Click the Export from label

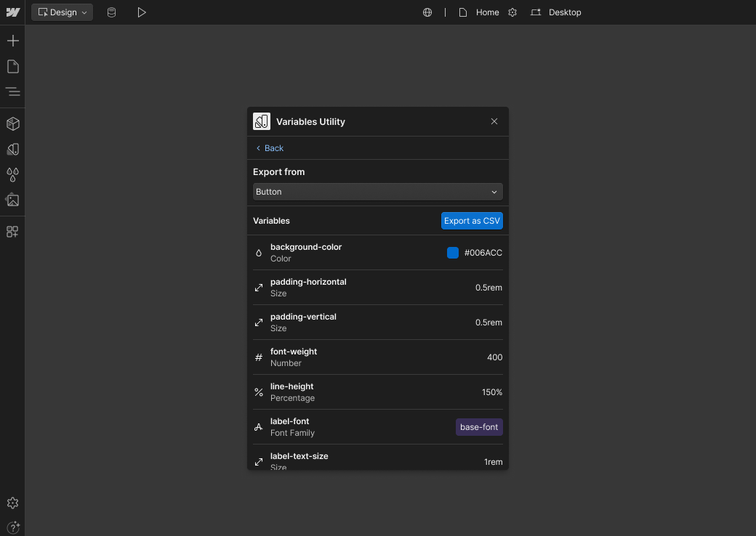[x=278, y=172]
